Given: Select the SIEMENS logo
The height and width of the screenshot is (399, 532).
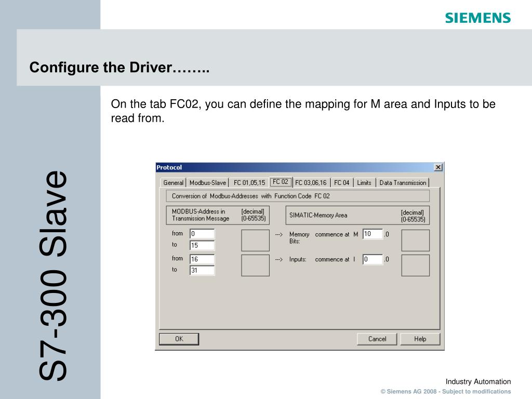Looking at the screenshot, I should coord(478,18).
